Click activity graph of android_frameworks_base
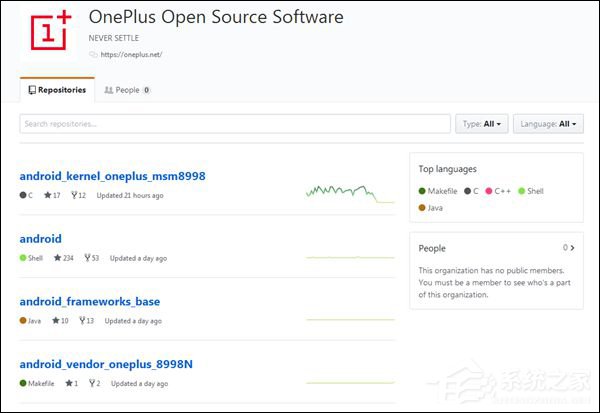This screenshot has height=413, width=600. pos(350,320)
